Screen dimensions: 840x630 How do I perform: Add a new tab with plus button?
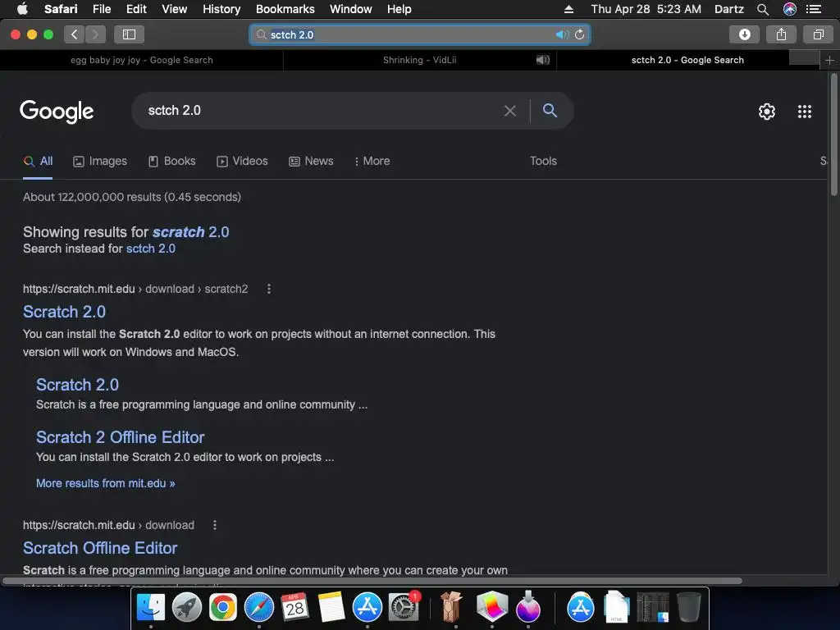coord(829,60)
